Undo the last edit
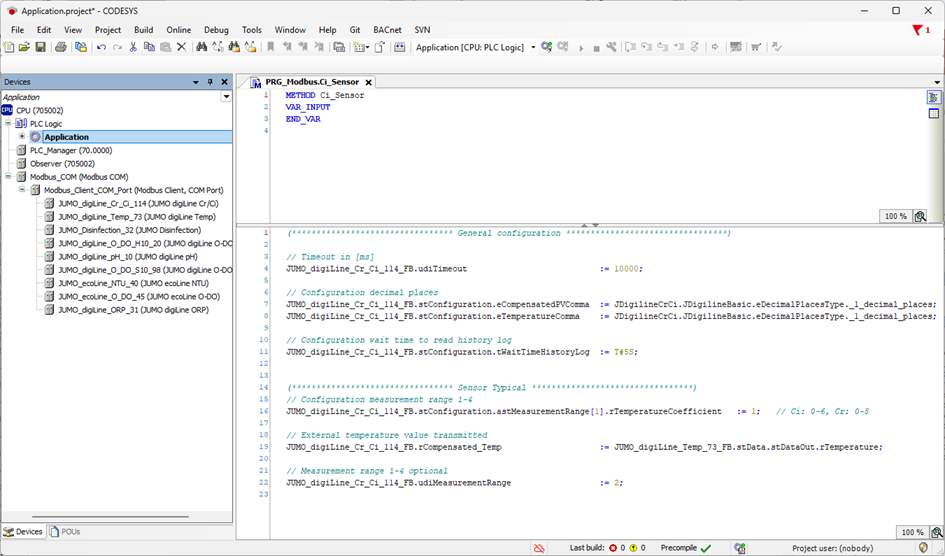This screenshot has width=945, height=556. pyautogui.click(x=101, y=47)
